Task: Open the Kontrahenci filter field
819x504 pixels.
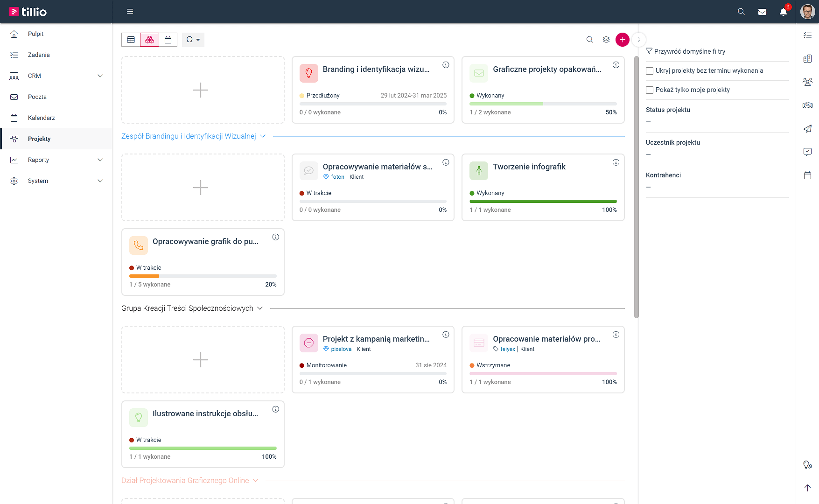Action: (717, 182)
